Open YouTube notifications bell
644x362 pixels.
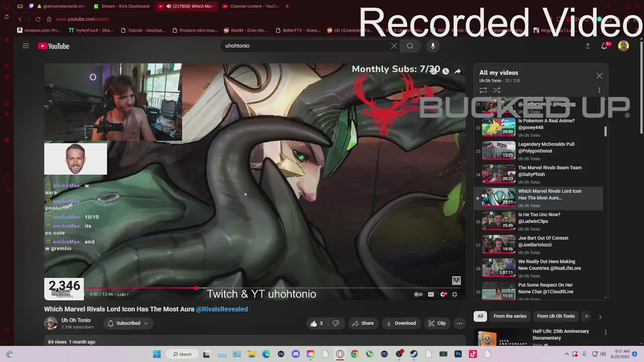coord(604,46)
